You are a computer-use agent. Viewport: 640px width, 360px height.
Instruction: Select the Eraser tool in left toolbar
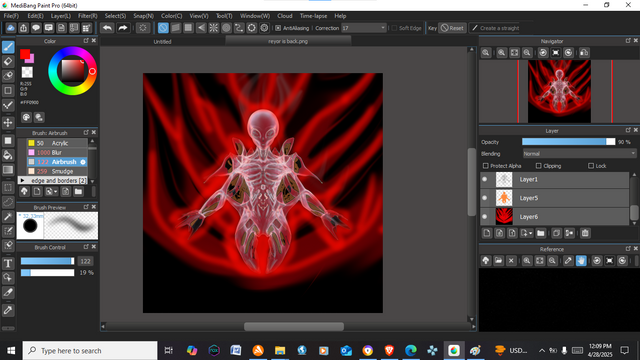point(8,62)
